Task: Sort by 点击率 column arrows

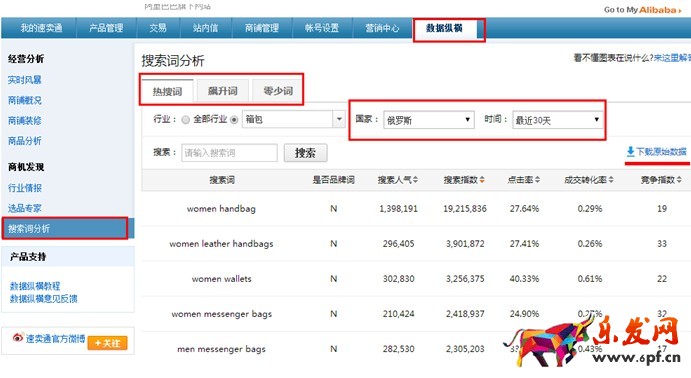Action: pos(537,180)
